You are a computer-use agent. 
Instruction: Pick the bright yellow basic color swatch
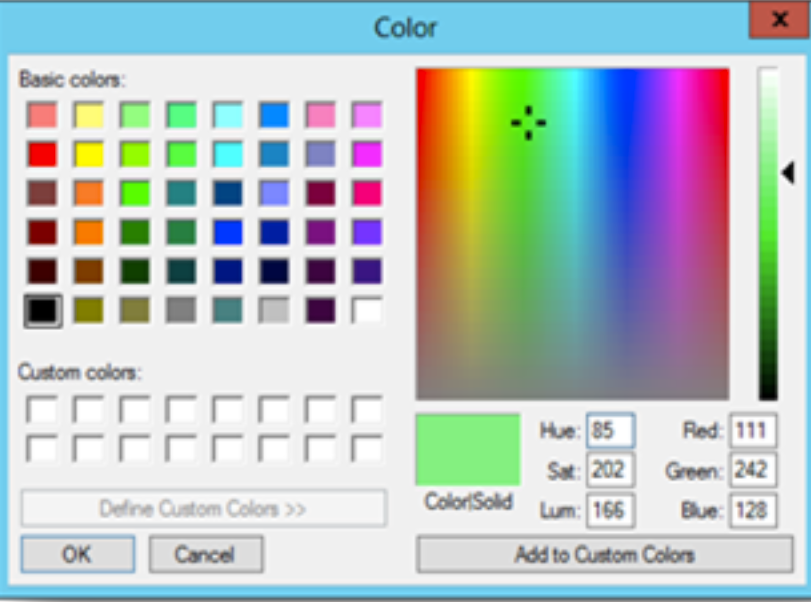point(89,154)
